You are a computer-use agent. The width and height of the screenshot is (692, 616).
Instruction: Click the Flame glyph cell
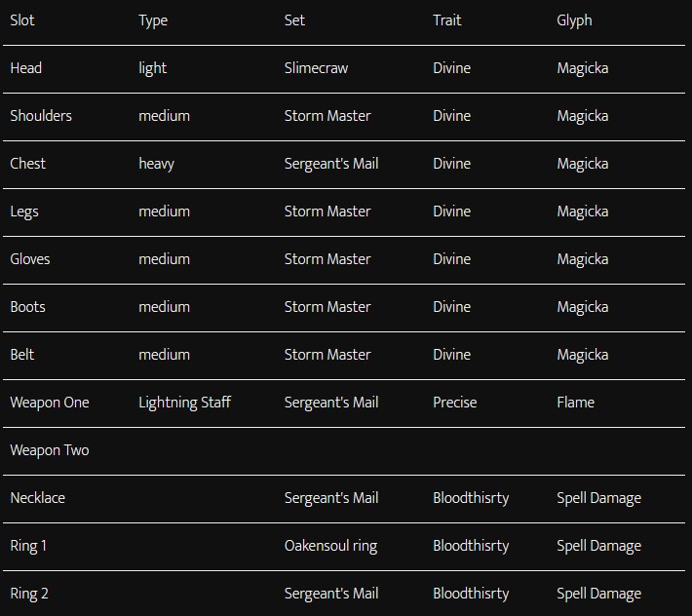pyautogui.click(x=575, y=403)
